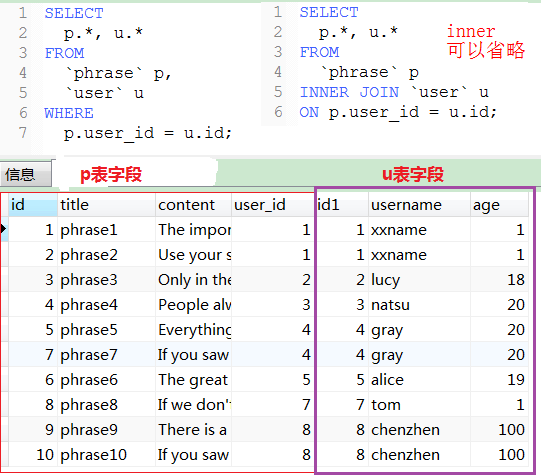Select username gray in phrase7 row

419,355
